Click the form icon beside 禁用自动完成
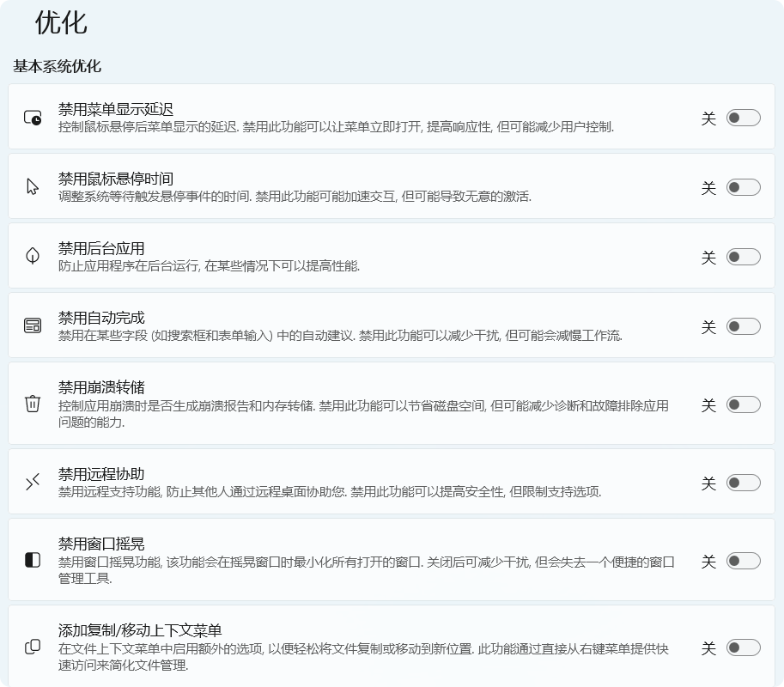Viewport: 784px width, 687px height. (x=33, y=326)
